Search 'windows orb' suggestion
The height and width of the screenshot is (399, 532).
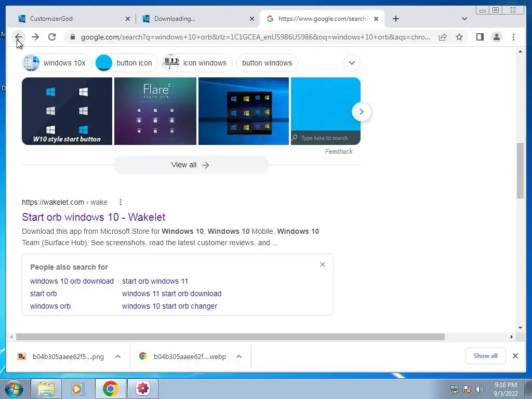click(x=50, y=306)
